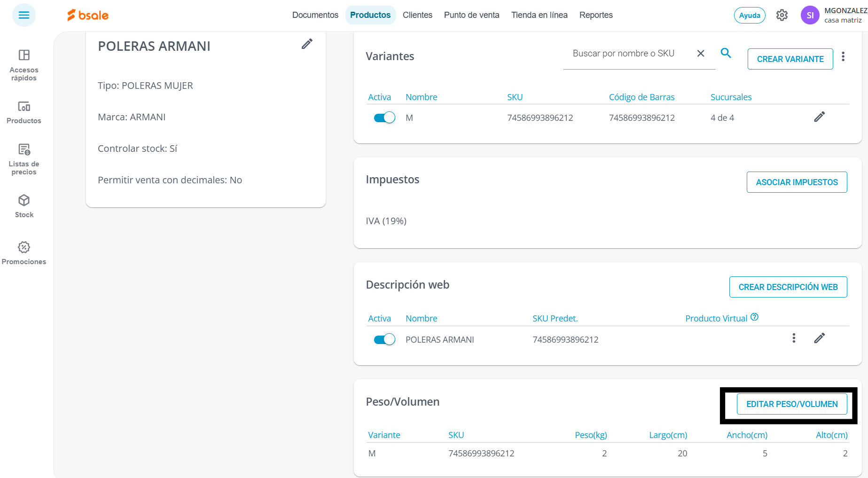
Task: Click Ancho value 5 for variant M
Action: [765, 454]
